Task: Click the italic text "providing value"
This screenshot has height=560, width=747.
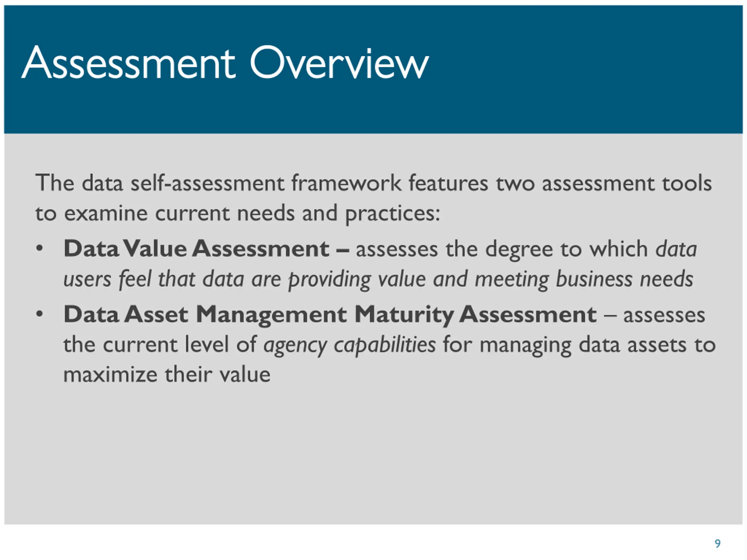Action: tap(357, 279)
